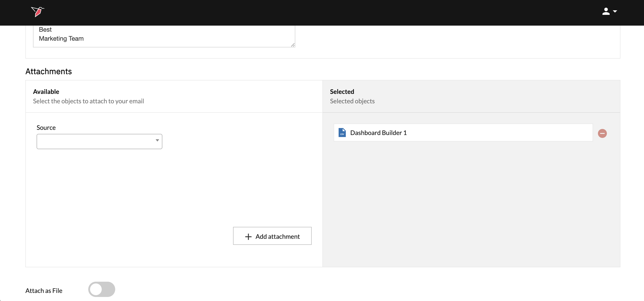Viewport: 644px width, 301px height.
Task: Click the Available panel heading
Action: [46, 91]
